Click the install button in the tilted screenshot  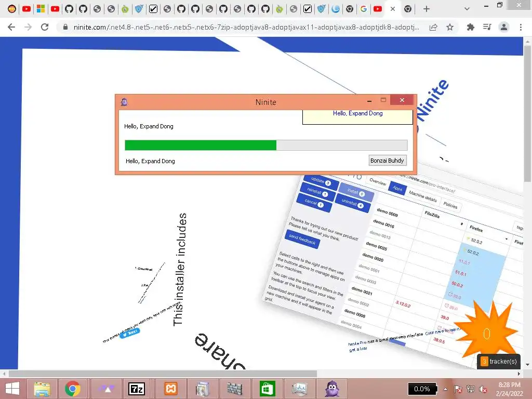tap(356, 192)
